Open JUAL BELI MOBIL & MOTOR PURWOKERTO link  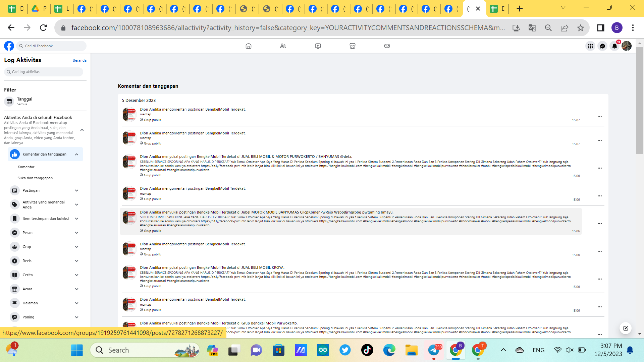coord(297,157)
